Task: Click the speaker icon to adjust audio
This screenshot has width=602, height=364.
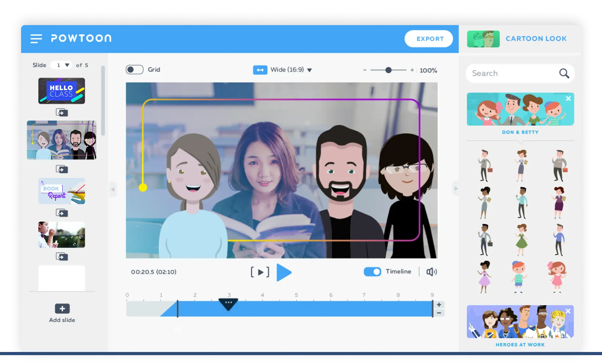Action: [432, 272]
